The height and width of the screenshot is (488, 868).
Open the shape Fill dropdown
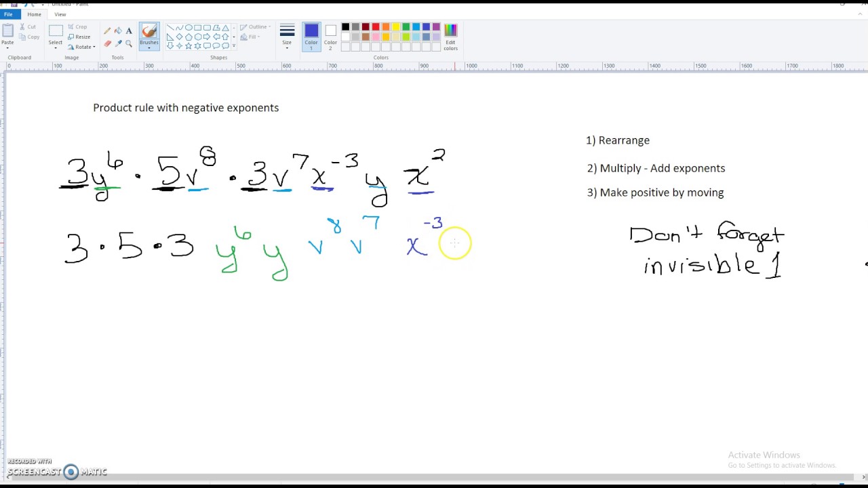[250, 37]
